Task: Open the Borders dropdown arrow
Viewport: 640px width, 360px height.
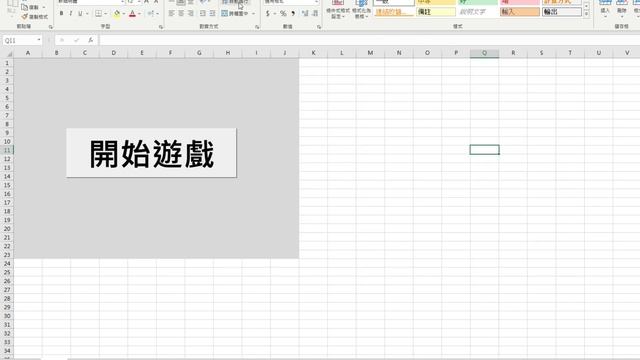Action: pyautogui.click(x=105, y=13)
